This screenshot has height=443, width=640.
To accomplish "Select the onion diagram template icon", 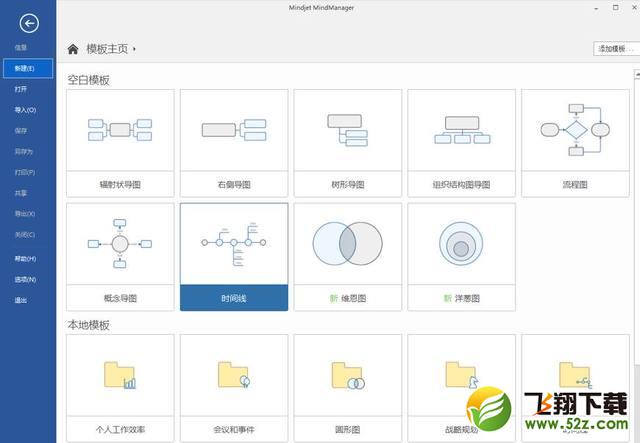I will (461, 244).
